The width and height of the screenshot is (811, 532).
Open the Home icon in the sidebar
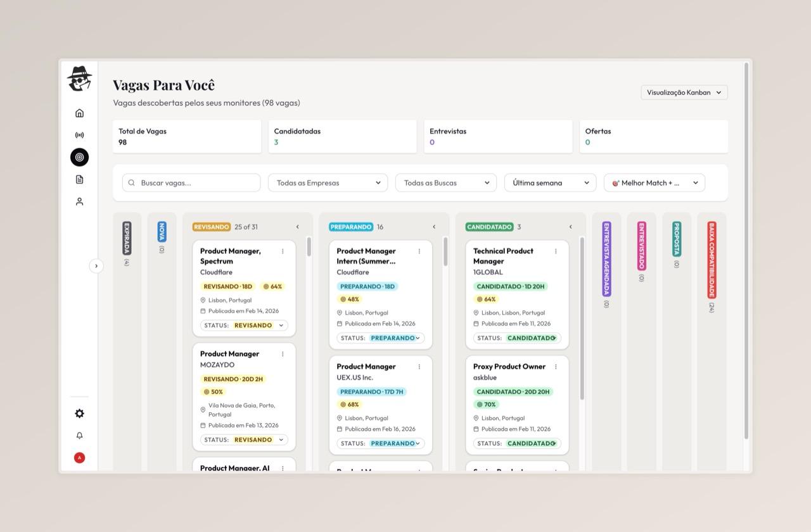point(79,112)
